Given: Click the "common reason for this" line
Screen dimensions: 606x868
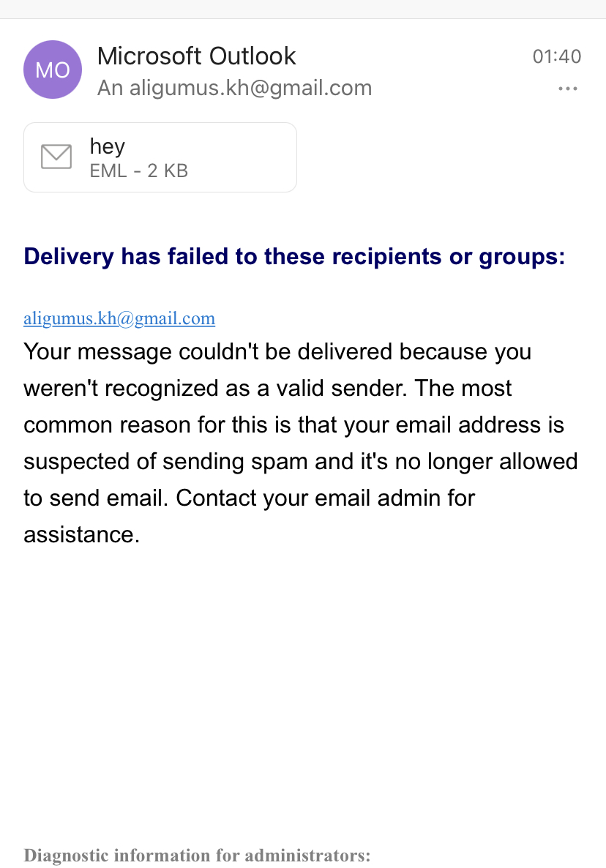Looking at the screenshot, I should point(294,424).
